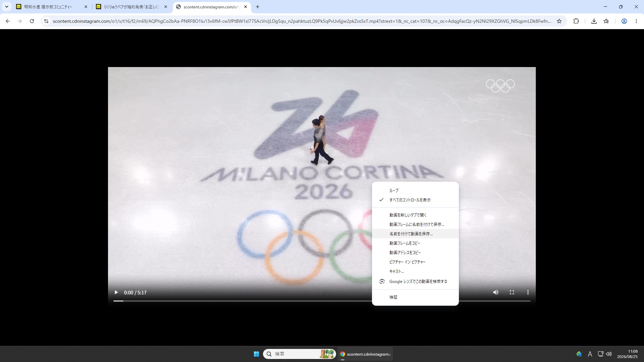Seek along the video progress bar
Viewport: 644px width, 362px height.
[322, 301]
